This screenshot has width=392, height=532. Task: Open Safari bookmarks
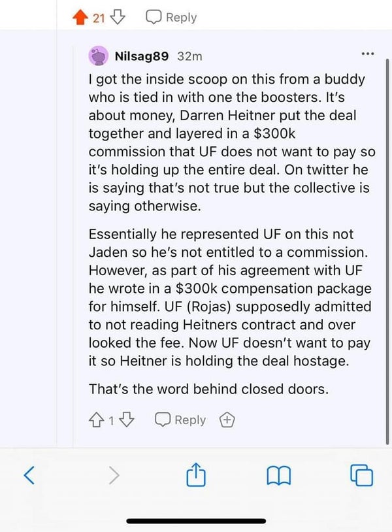(x=279, y=475)
